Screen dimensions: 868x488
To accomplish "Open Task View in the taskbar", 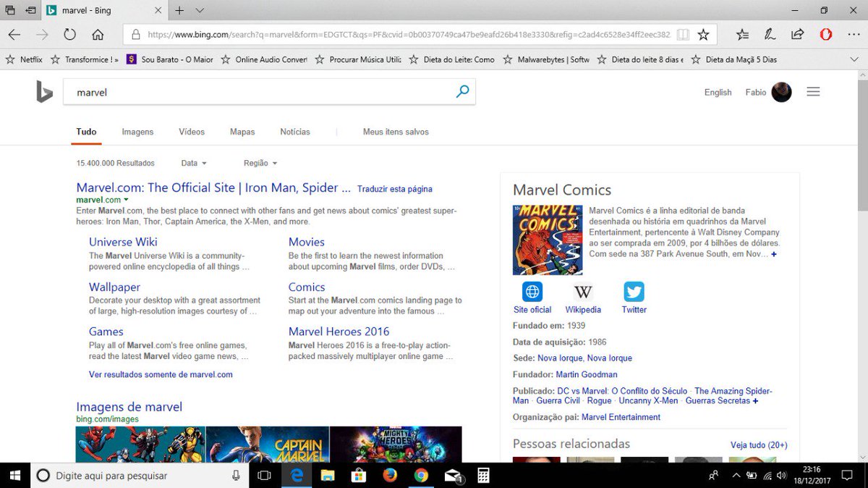I will point(264,476).
